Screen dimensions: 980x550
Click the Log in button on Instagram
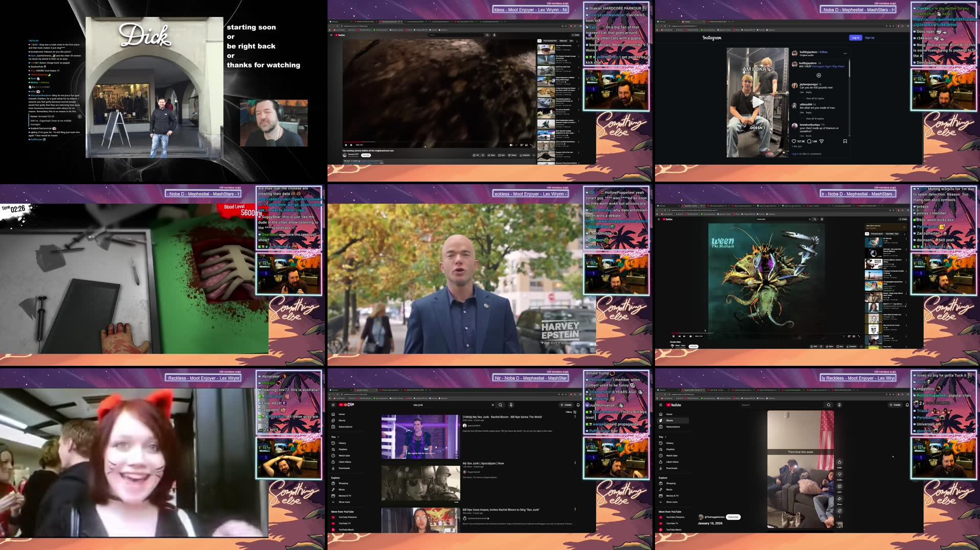[856, 38]
